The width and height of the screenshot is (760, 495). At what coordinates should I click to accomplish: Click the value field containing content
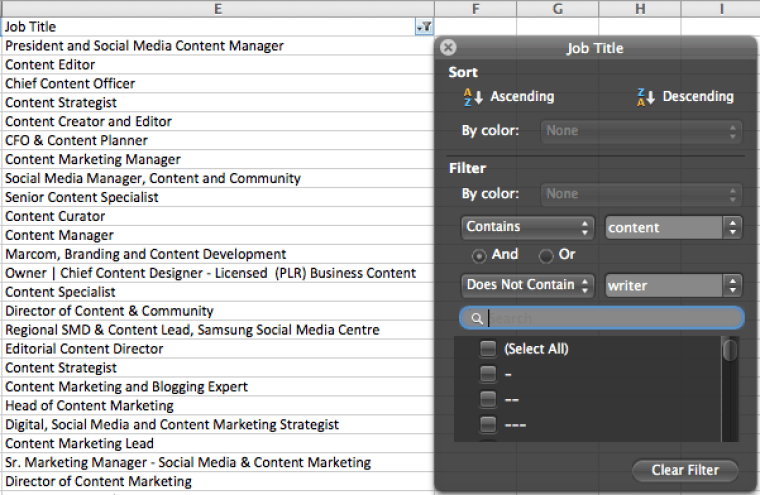click(664, 227)
